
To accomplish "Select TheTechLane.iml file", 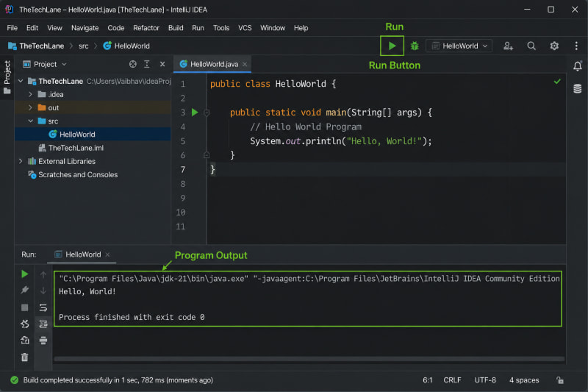I will pyautogui.click(x=93, y=148).
